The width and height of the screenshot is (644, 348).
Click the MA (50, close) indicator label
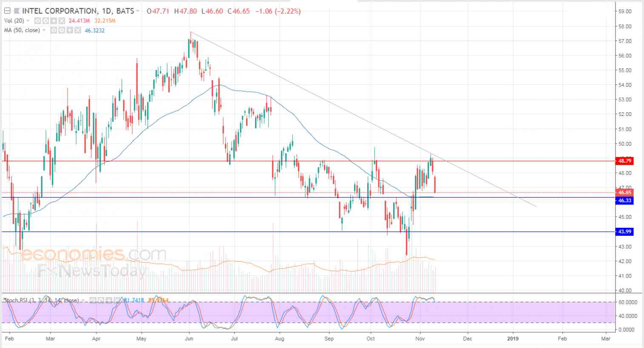[22, 31]
